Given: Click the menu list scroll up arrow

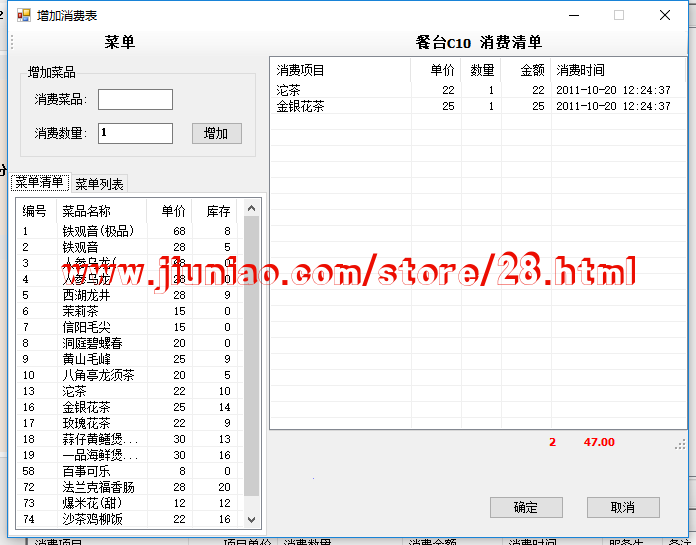Looking at the screenshot, I should [251, 208].
